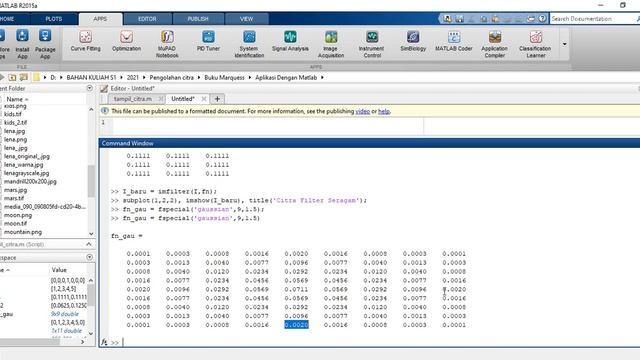Select mars.tif in Current Folder

(x=14, y=198)
